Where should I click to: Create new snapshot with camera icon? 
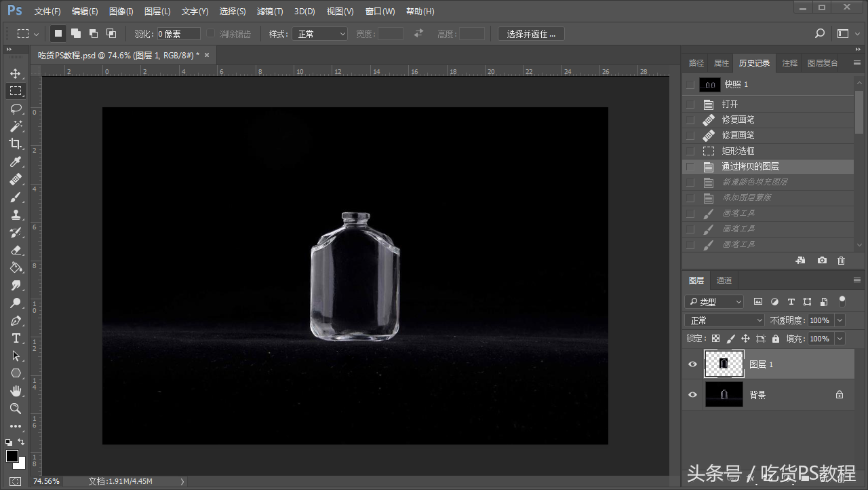tap(822, 260)
